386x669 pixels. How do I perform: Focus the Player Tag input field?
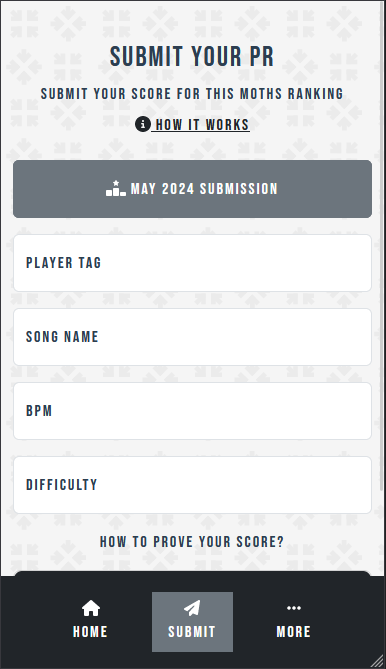192,263
